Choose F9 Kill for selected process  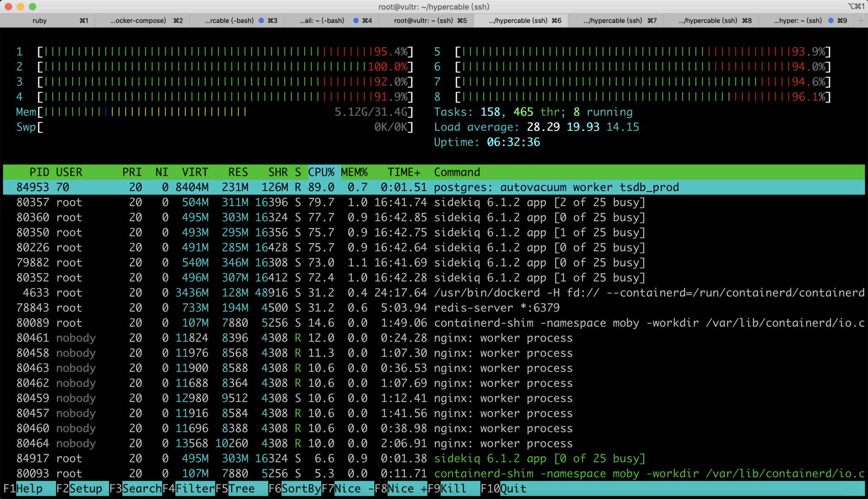(453, 489)
